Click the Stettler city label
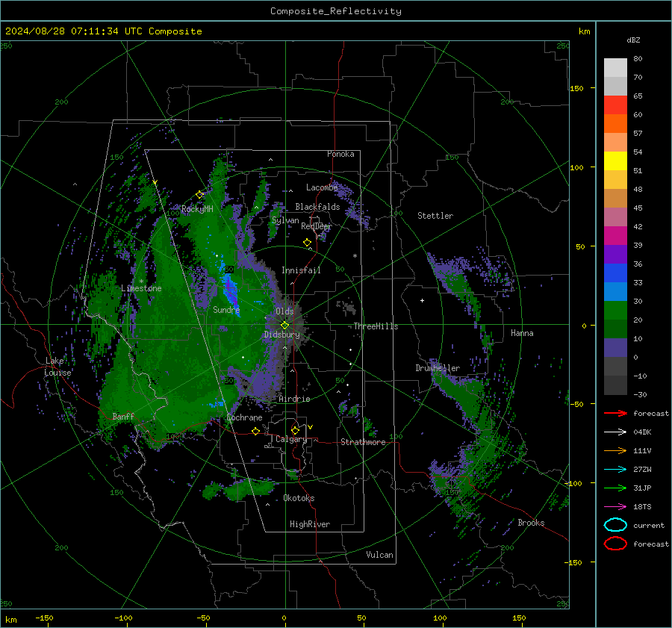Viewport: 672px width, 628px height. click(435, 216)
